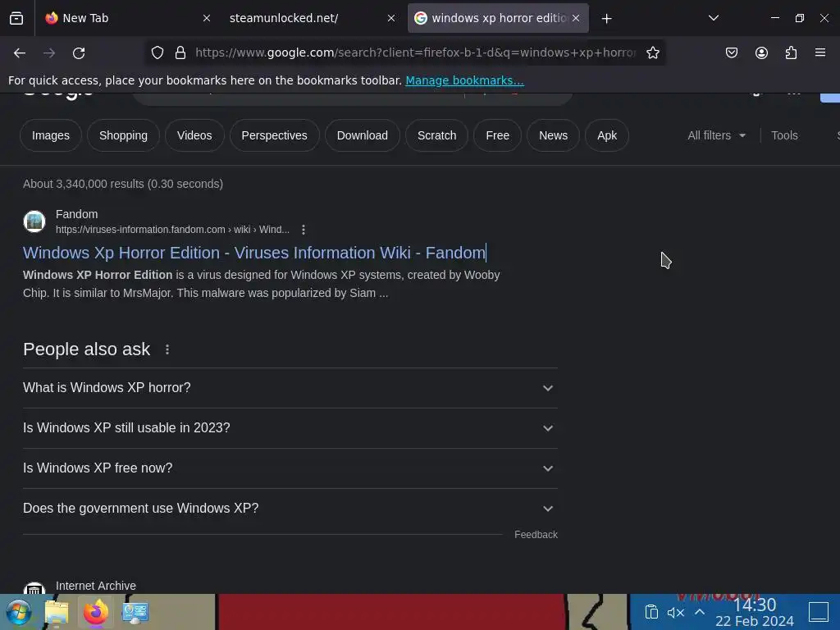The height and width of the screenshot is (630, 840).
Task: Click the muted volume tray icon
Action: (x=676, y=612)
